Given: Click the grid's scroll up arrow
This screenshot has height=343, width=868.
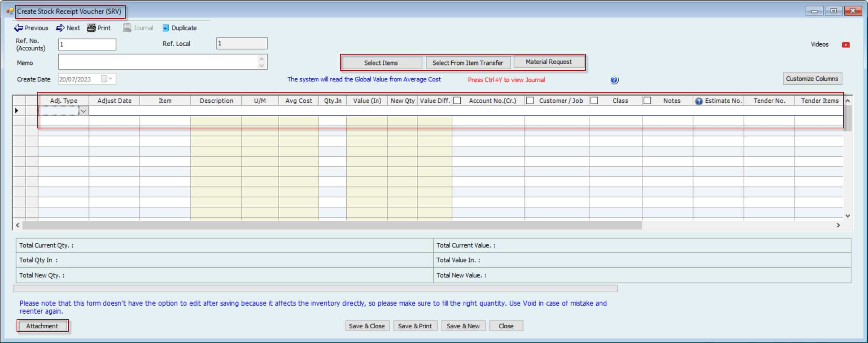Looking at the screenshot, I should [848, 101].
